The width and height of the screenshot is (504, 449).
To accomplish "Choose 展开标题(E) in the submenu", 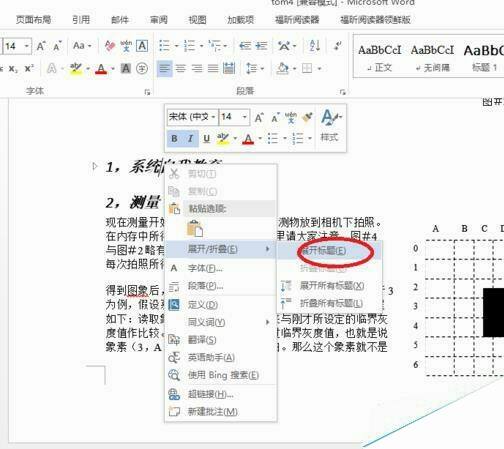I will 329,251.
